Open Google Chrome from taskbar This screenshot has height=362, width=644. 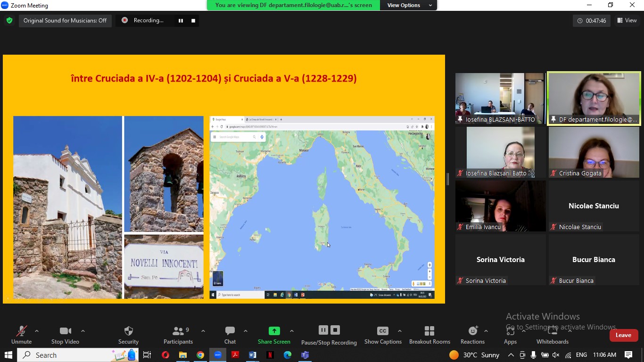click(200, 355)
